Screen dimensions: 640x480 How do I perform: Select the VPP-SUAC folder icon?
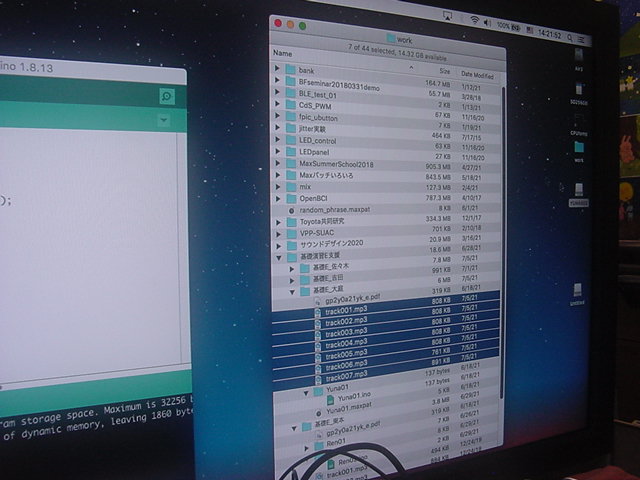click(x=291, y=234)
